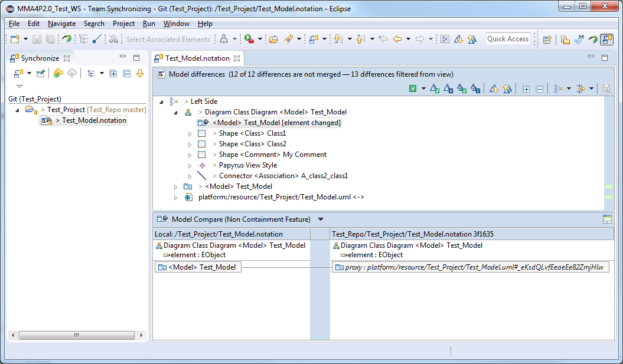Expand the Shape <Class> Class1 node
The image size is (623, 364).
click(x=190, y=134)
